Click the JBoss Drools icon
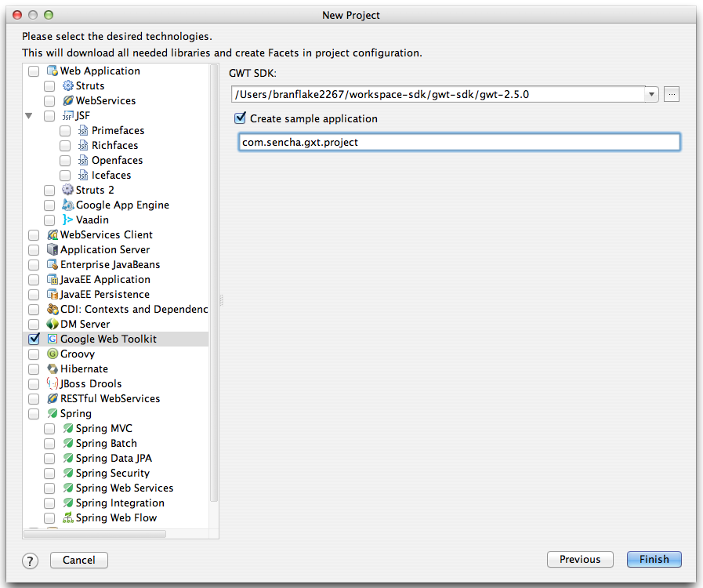 point(53,383)
